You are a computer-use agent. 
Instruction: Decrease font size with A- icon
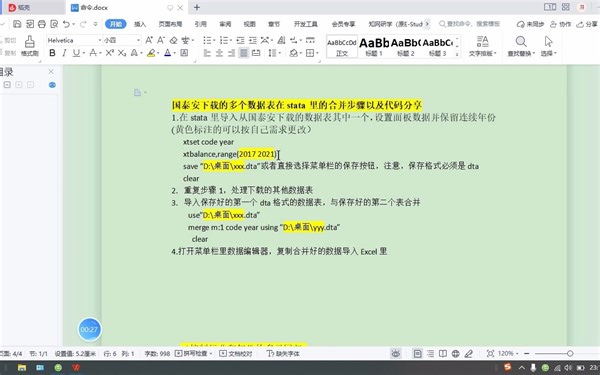point(161,40)
